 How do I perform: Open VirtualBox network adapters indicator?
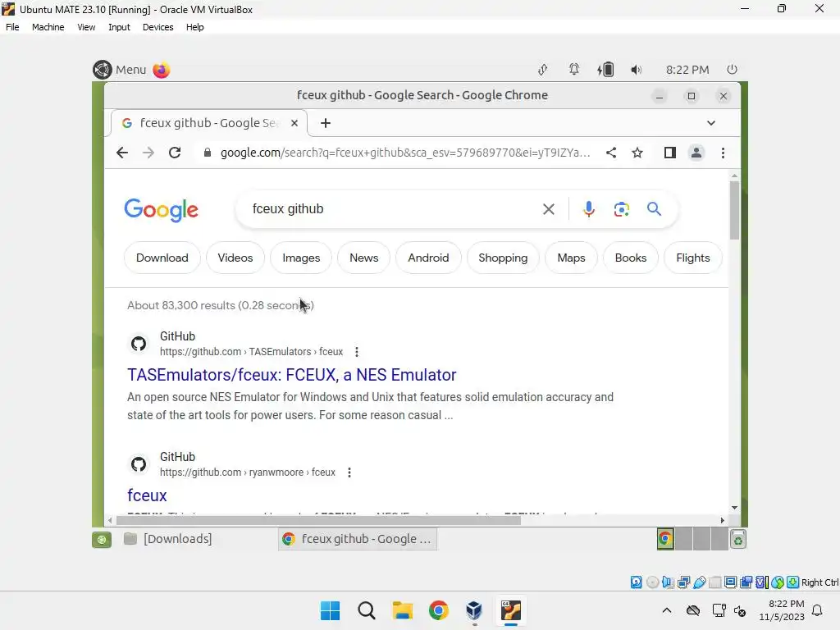click(683, 582)
